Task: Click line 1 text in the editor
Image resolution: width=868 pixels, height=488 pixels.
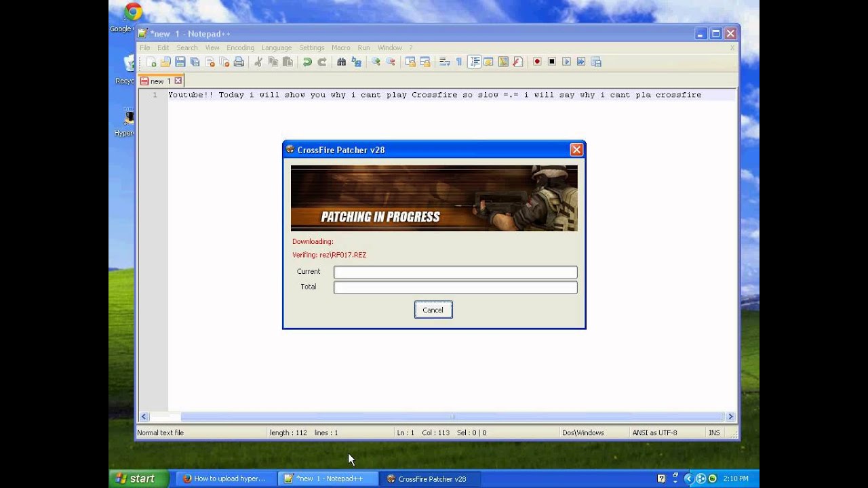Action: click(435, 95)
